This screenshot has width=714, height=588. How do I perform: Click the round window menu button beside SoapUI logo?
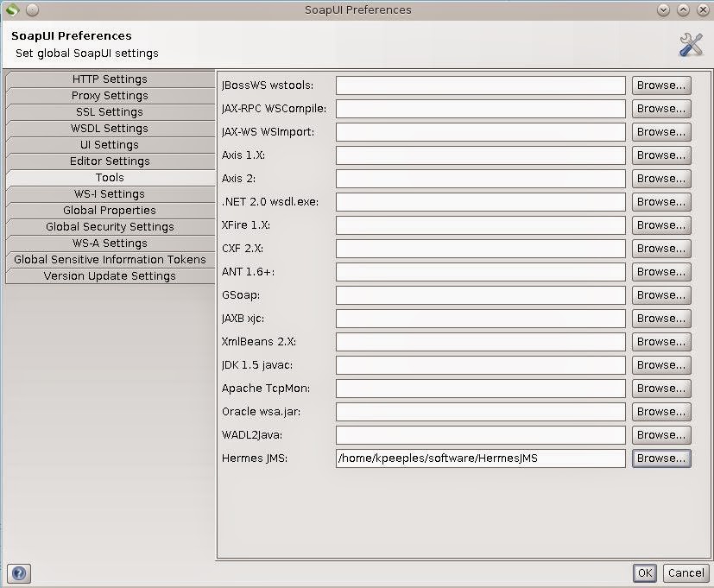point(32,9)
